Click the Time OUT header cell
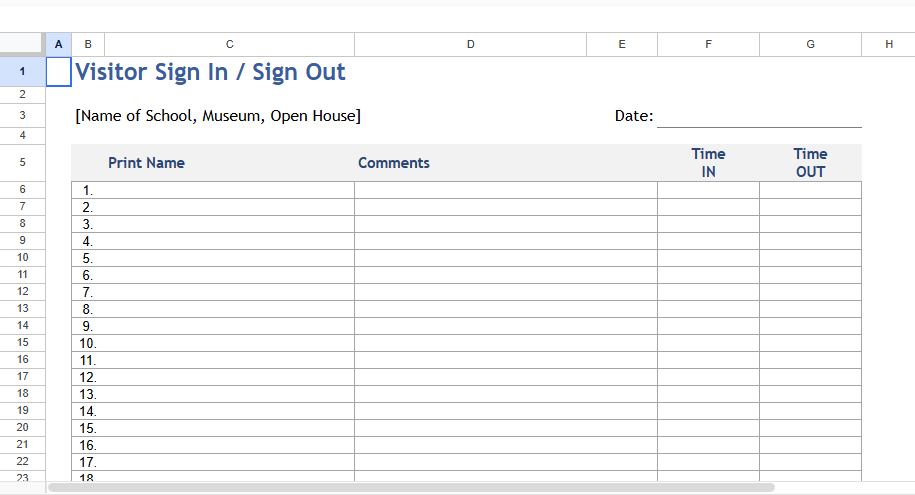Screen dimensions: 915x495 click(x=810, y=163)
